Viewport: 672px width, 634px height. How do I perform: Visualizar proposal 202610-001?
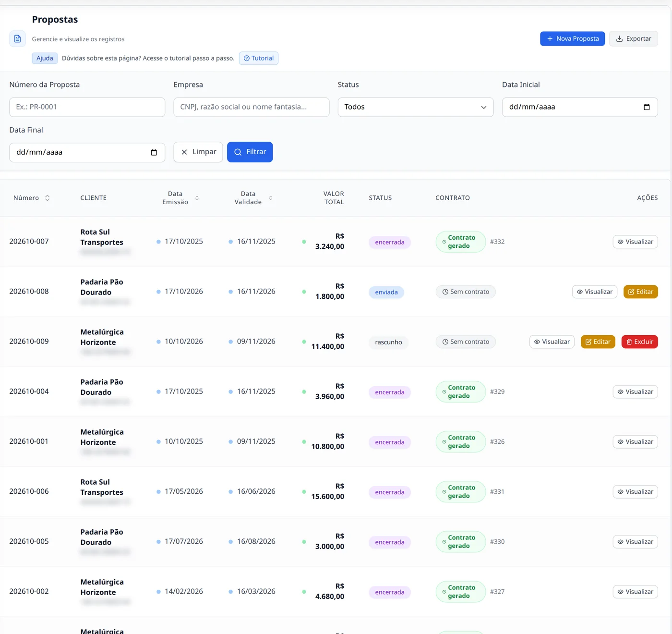pyautogui.click(x=635, y=441)
